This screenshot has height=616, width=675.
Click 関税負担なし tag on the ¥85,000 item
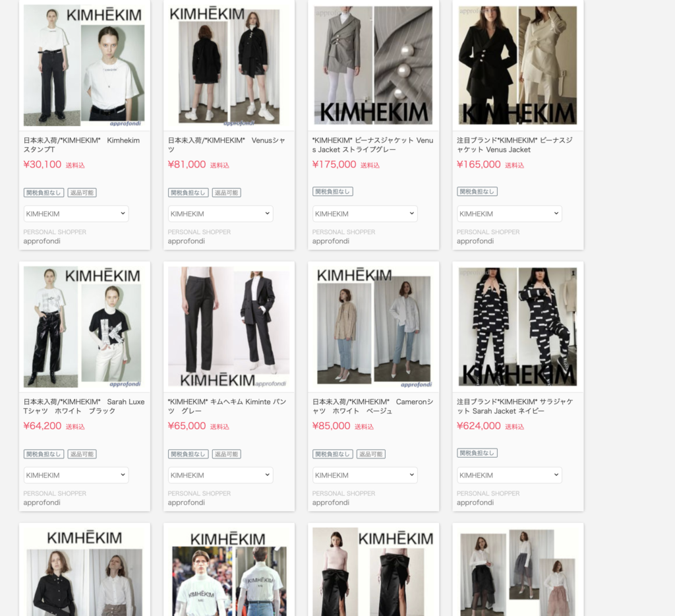coord(333,454)
